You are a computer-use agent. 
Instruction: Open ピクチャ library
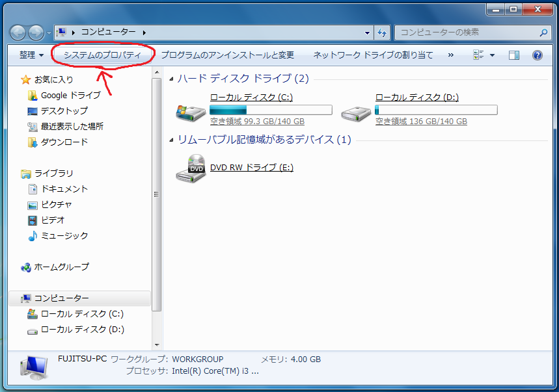coord(57,205)
